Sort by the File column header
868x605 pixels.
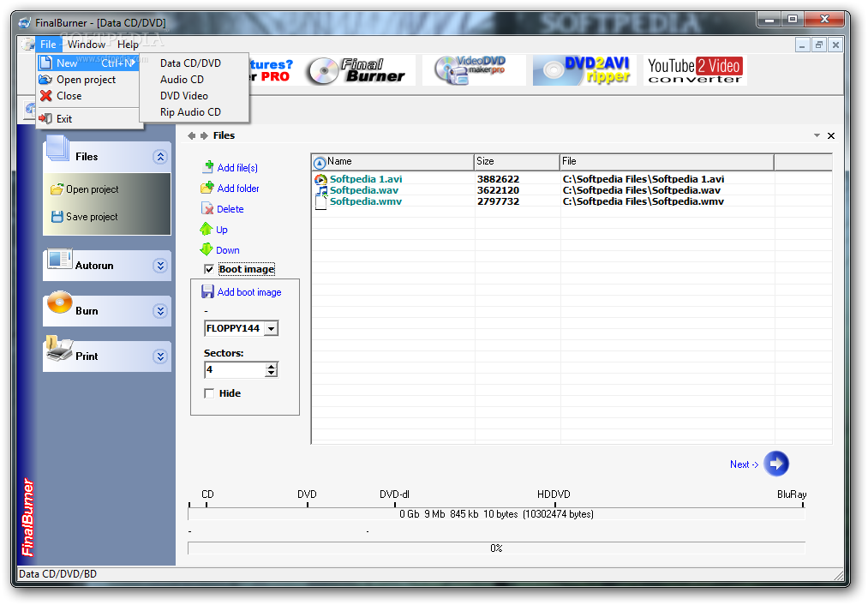pos(667,162)
